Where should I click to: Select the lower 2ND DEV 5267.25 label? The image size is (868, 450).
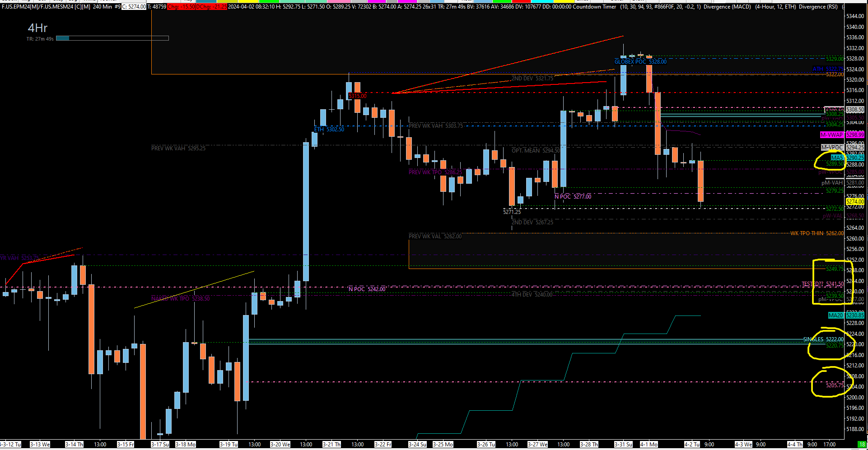(x=532, y=223)
